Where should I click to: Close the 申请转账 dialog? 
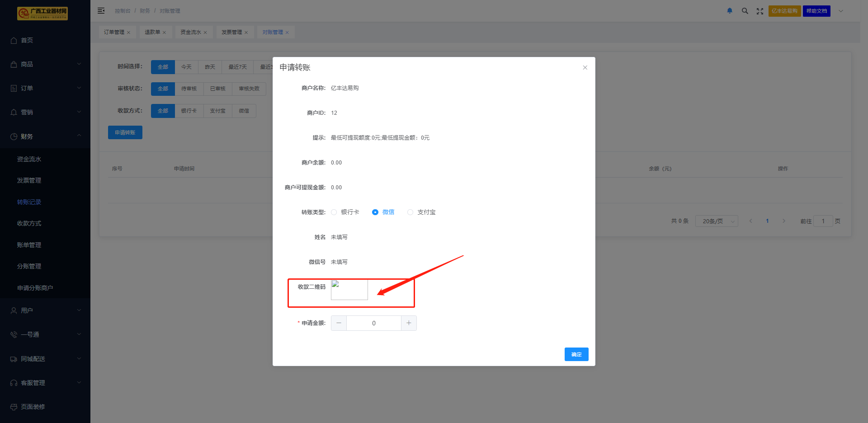click(x=585, y=67)
